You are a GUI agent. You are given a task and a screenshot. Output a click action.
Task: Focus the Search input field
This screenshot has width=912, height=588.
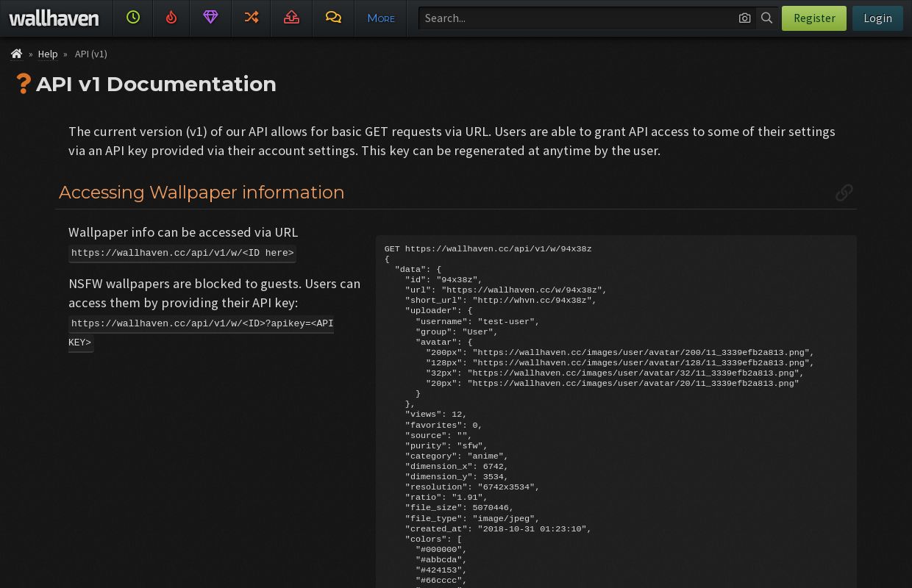click(x=577, y=18)
